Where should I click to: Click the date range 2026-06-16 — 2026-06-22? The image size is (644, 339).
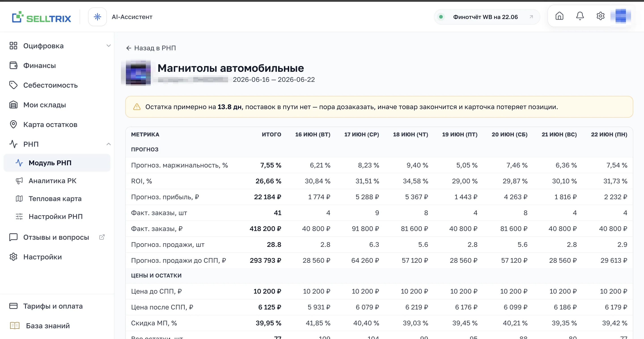[x=274, y=80]
